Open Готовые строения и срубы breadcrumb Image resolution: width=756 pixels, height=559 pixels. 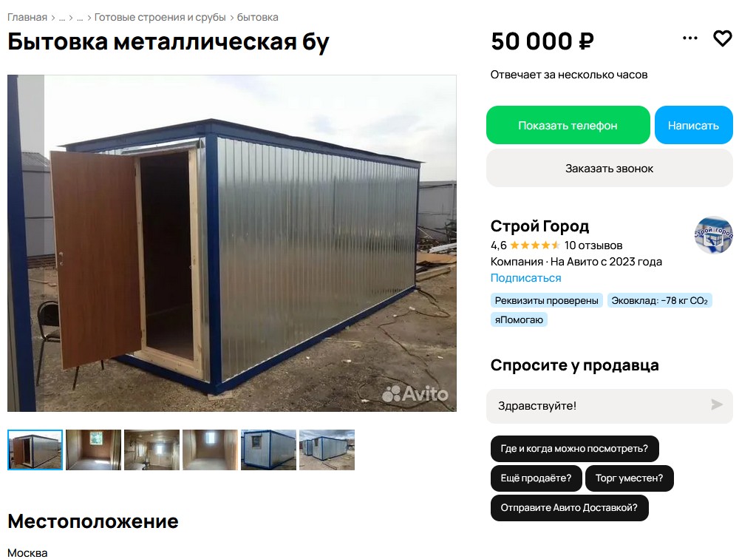point(160,17)
